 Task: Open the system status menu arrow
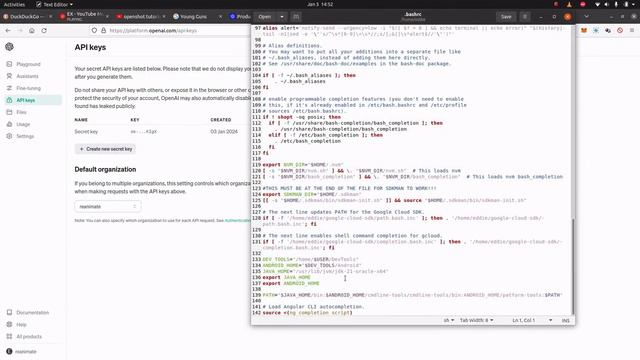pos(634,4)
